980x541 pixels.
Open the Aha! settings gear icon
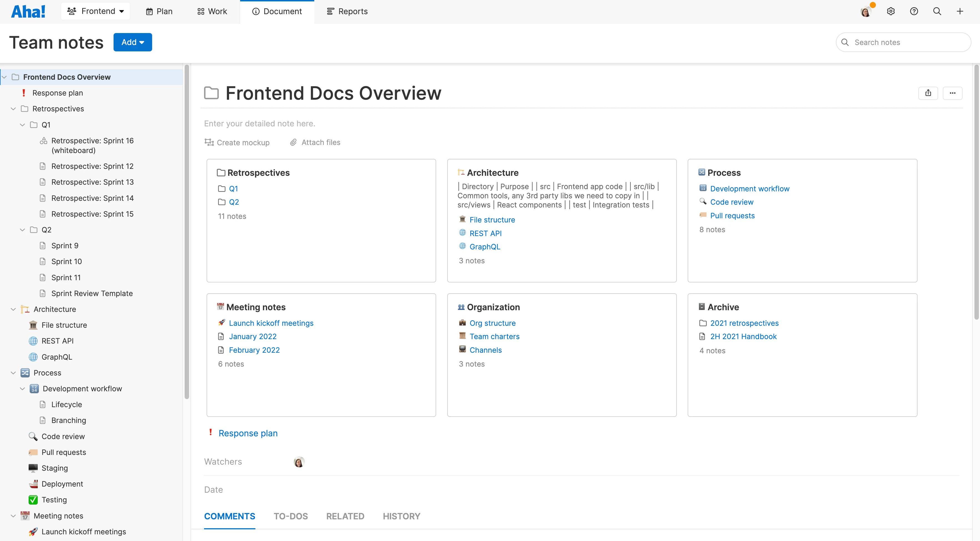tap(891, 11)
